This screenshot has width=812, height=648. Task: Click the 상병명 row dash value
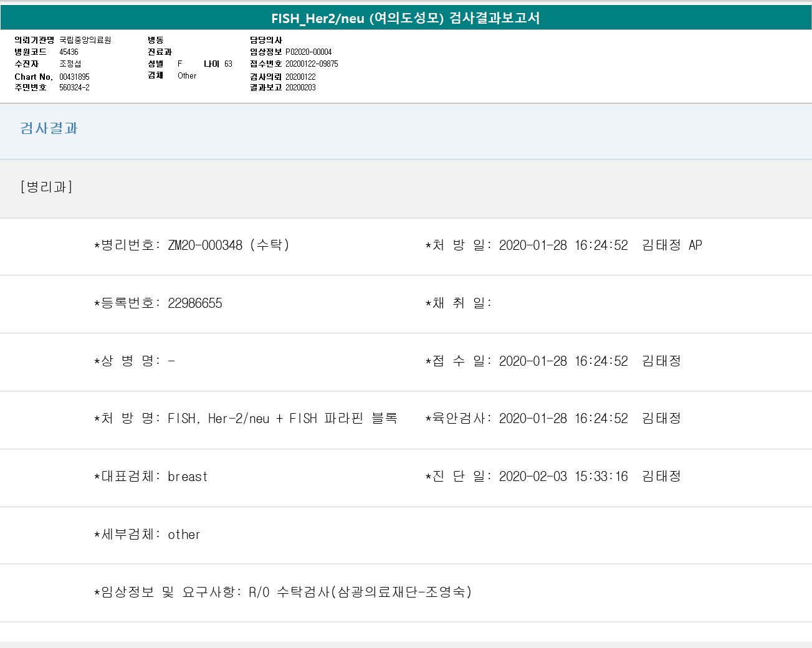pos(171,361)
